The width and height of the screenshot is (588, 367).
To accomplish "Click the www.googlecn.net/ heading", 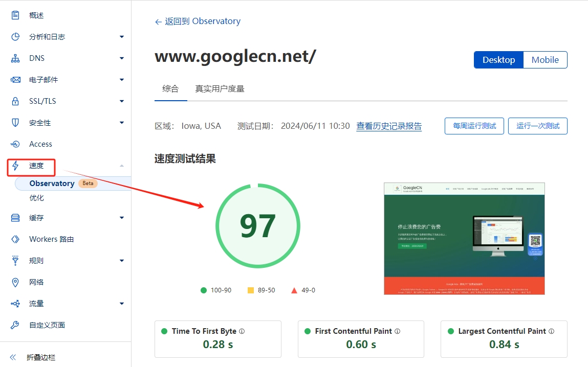I will [x=235, y=56].
